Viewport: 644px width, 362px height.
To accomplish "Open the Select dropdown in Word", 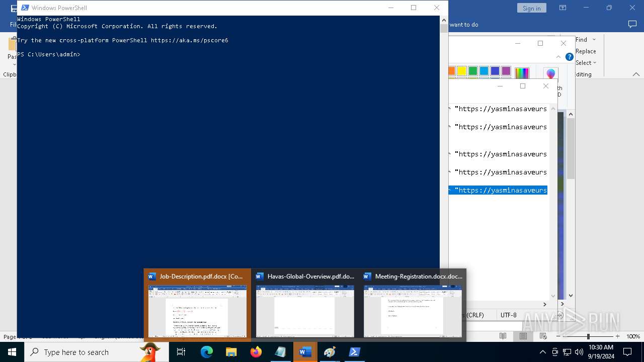I will pos(586,63).
